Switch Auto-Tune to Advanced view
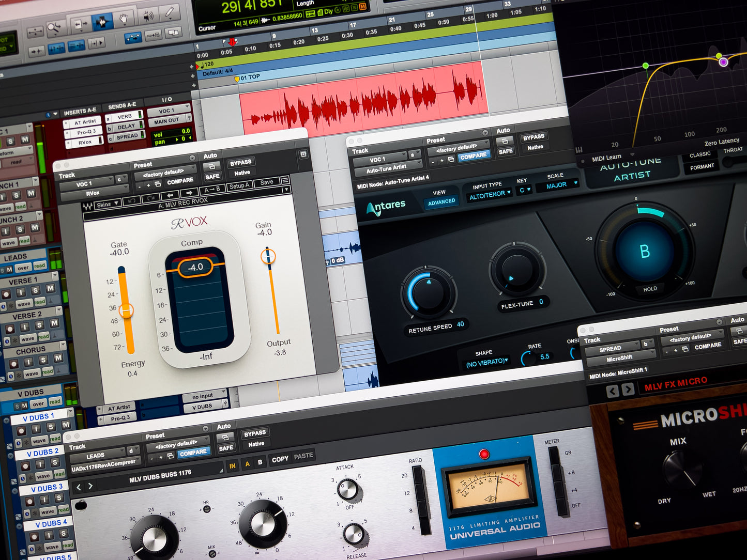 [441, 202]
